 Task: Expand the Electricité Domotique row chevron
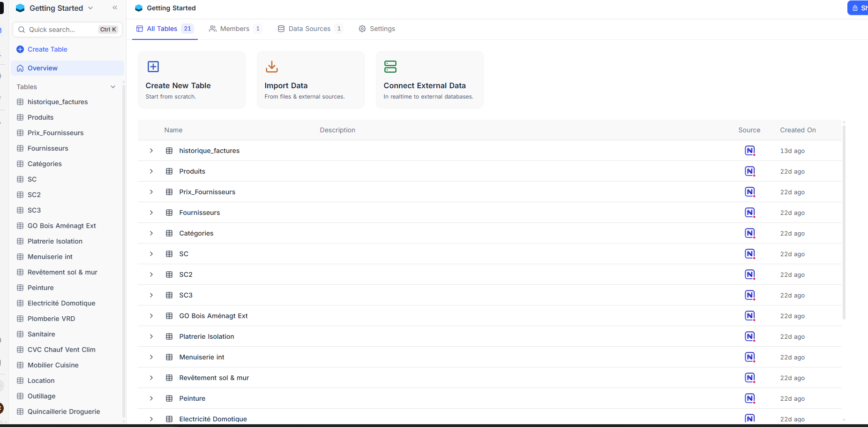[x=151, y=419]
